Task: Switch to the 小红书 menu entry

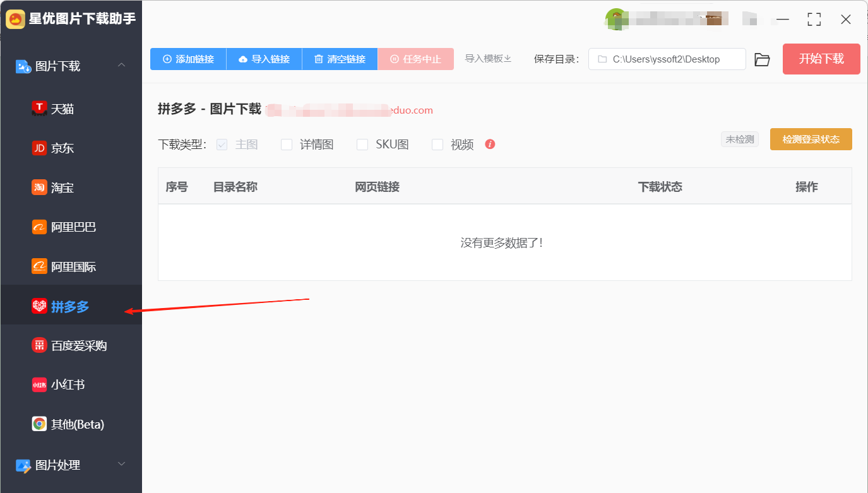Action: coord(71,384)
